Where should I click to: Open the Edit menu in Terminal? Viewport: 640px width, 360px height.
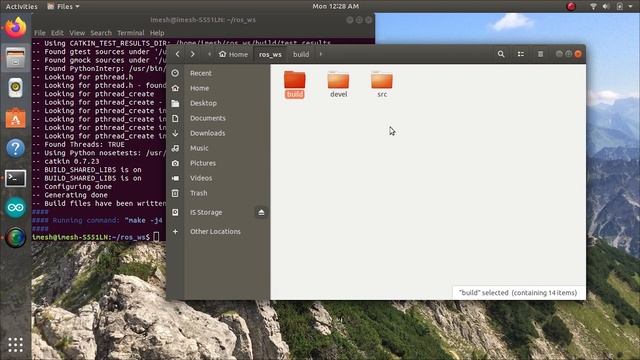coord(57,33)
